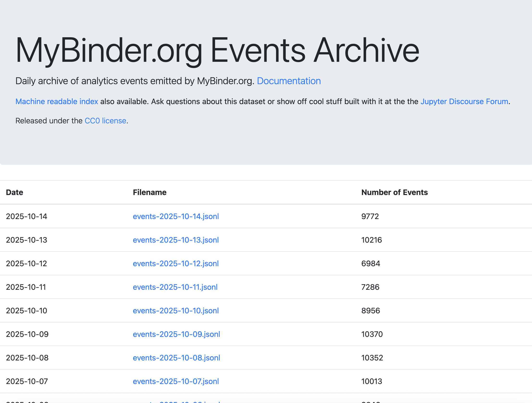Click the Filename column header
Image resolution: width=532 pixels, height=403 pixels.
click(150, 192)
